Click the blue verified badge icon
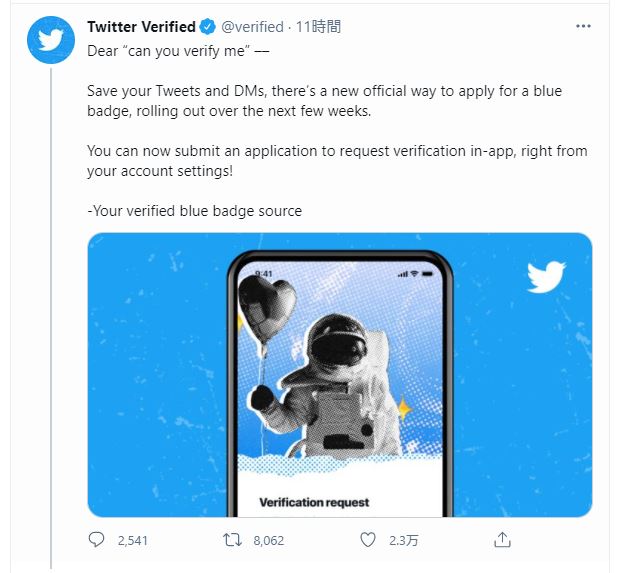Viewport: 637px width, 573px height. coord(207,26)
